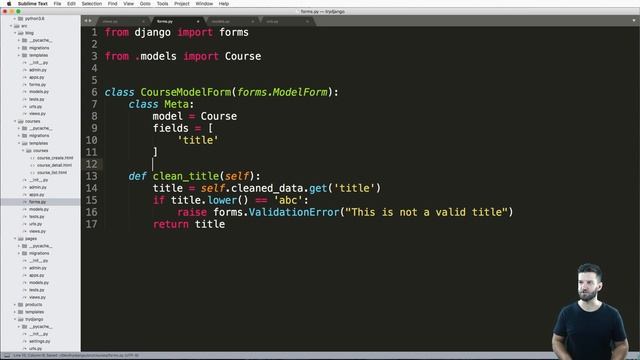The width and height of the screenshot is (640, 360).
Task: Click the file icon beside course_list.html
Action: [x=33, y=173]
